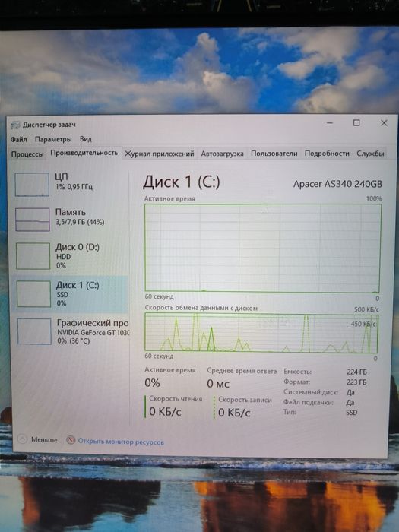Click the resource monitor icon

click(71, 440)
